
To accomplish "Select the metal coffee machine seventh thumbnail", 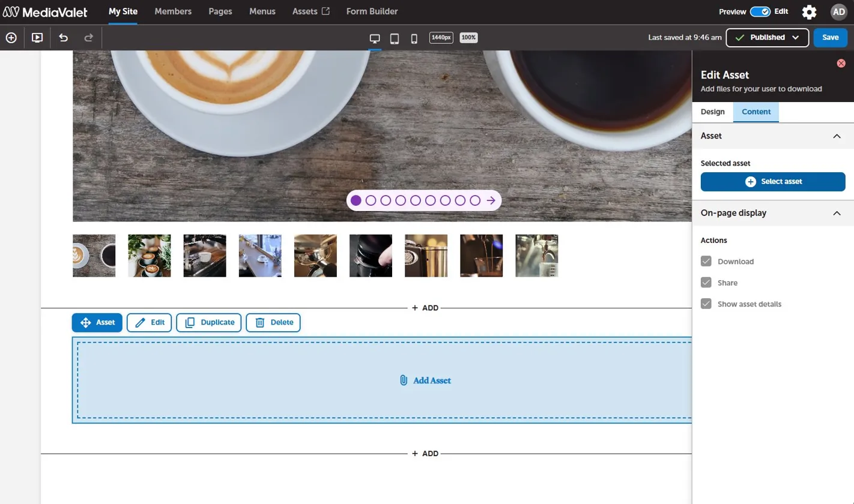I will pos(426,256).
